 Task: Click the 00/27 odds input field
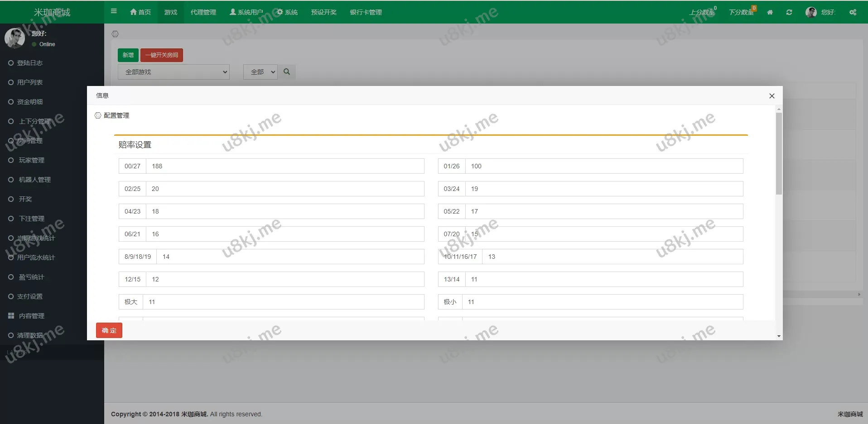point(285,166)
